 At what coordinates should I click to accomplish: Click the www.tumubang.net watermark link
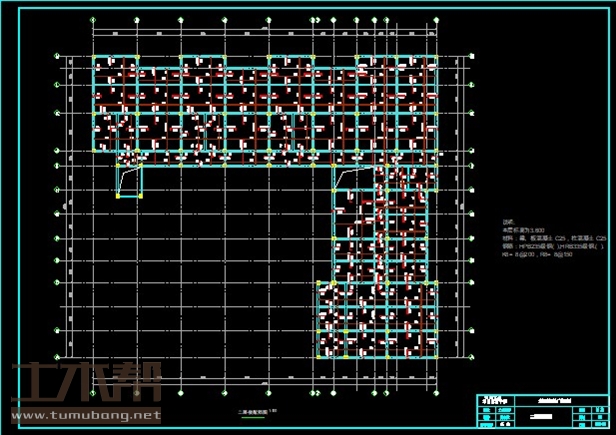[85, 414]
